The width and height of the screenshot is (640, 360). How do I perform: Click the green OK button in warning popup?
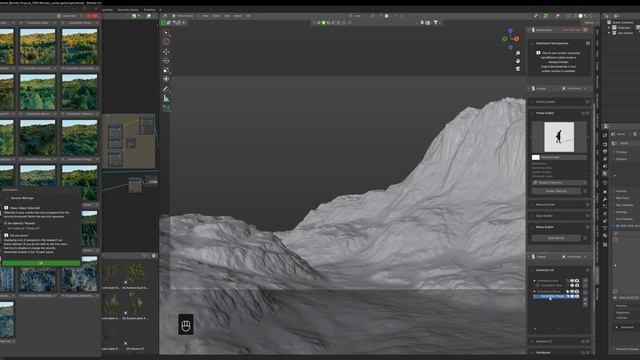[x=41, y=263]
